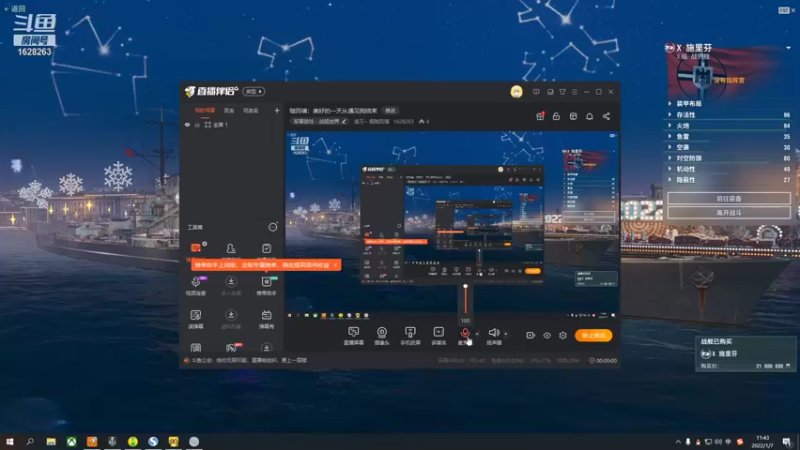Open the Xbox app on taskbar
This screenshot has width=800, height=450.
(x=71, y=441)
